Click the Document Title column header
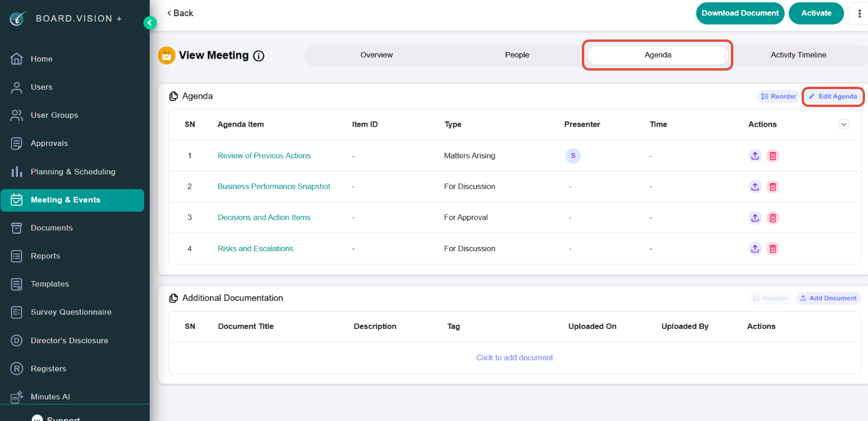This screenshot has height=421, width=868. tap(246, 327)
